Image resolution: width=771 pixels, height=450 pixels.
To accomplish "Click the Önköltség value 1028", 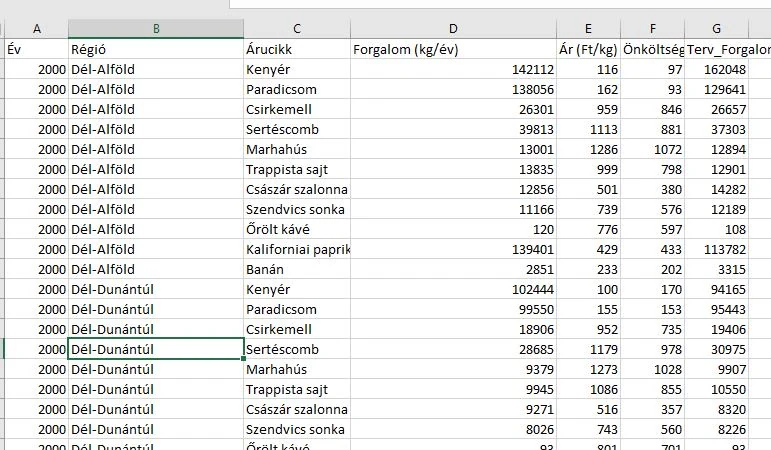I will (652, 369).
